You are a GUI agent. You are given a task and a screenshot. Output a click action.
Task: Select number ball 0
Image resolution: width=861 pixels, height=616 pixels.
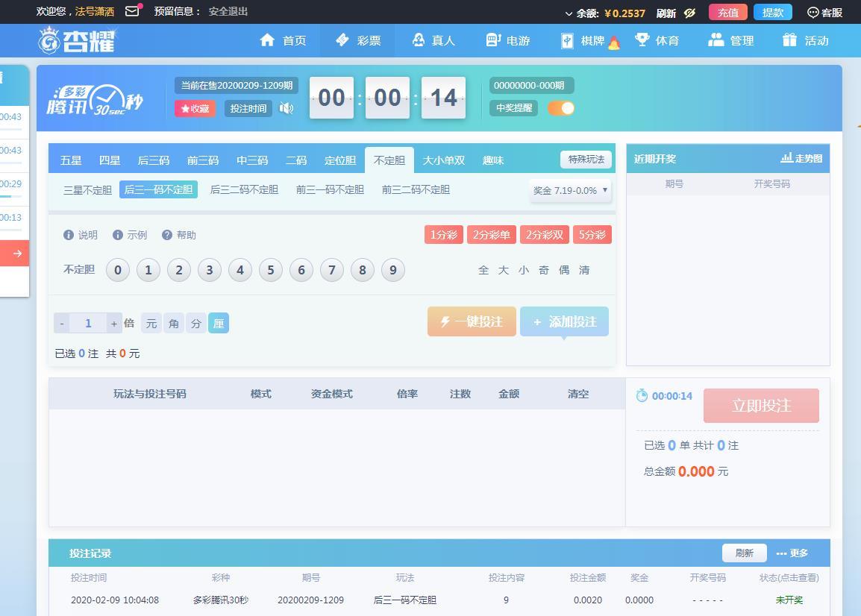pyautogui.click(x=117, y=270)
